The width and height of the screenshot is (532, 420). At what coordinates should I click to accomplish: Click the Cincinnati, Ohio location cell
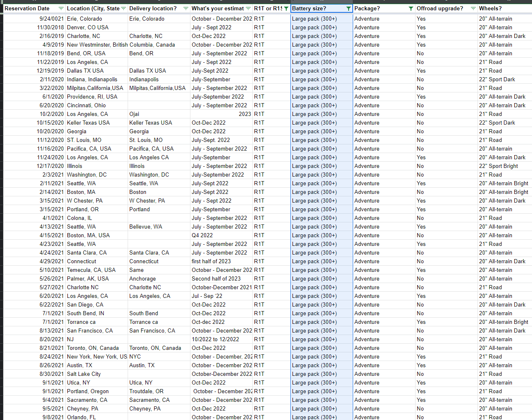pyautogui.click(x=97, y=106)
